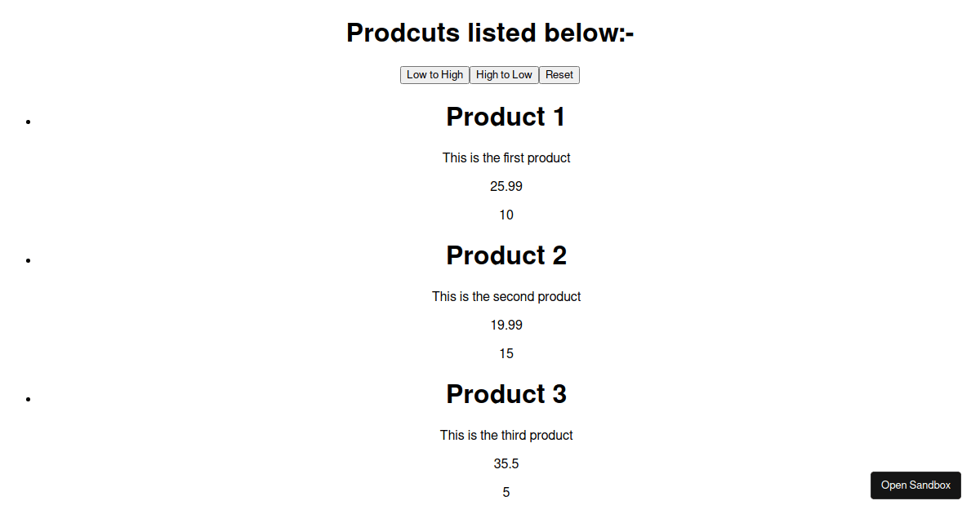
Task: Sort products with Low to High button
Action: pos(434,75)
